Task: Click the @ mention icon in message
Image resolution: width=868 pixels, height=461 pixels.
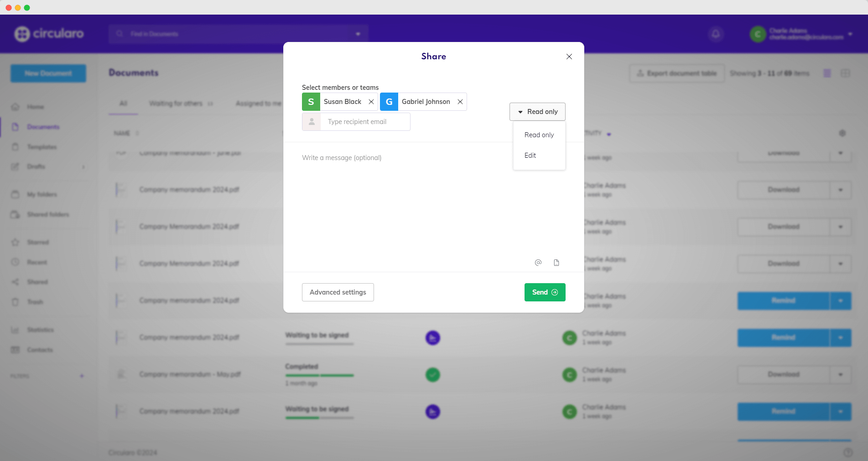Action: [538, 263]
